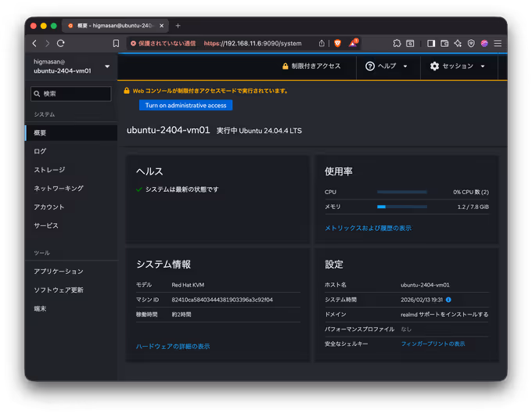Click the Leo AI sparkle icon

458,44
